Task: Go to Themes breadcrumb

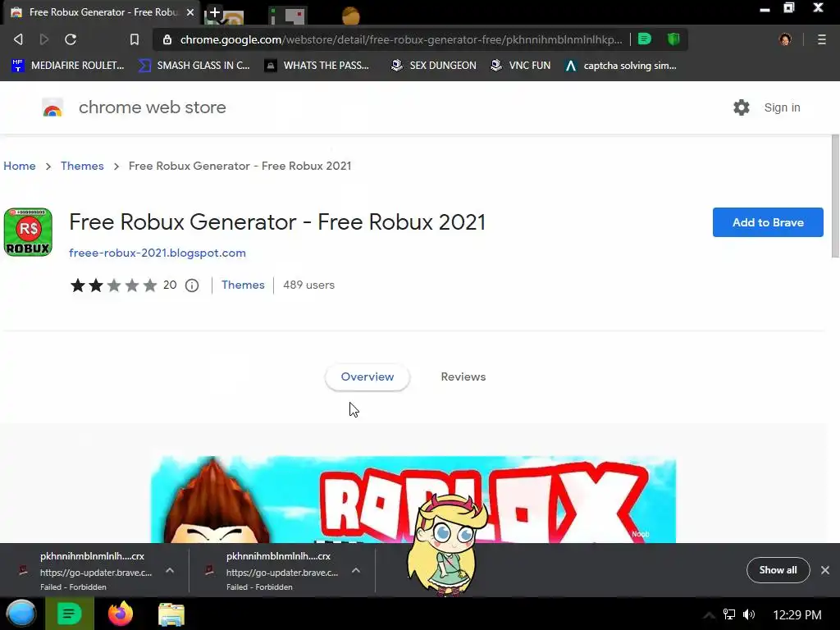Action: [x=82, y=166]
